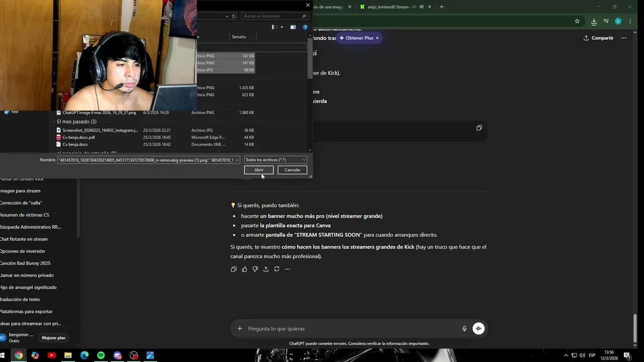Refresh the file dialog folder view
This screenshot has width=644, height=362.
coord(233,16)
